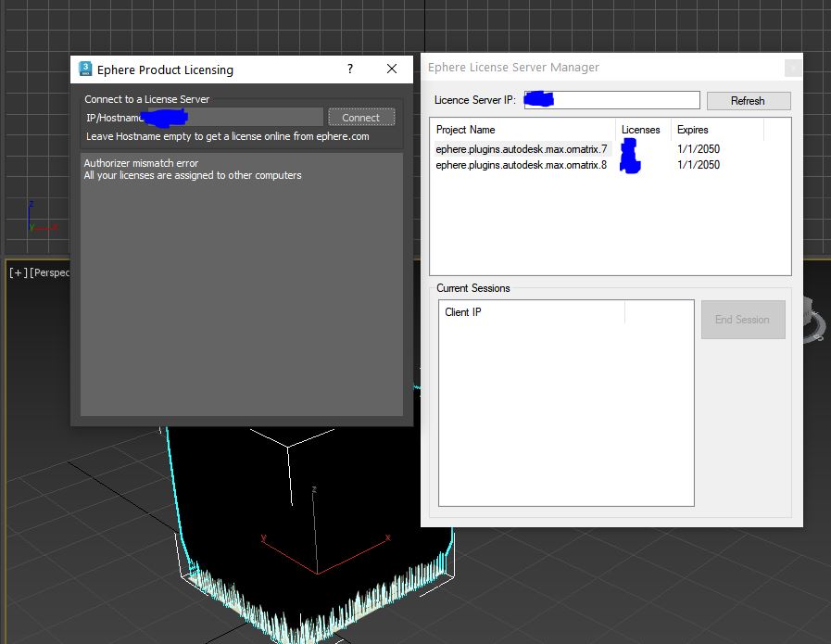
Task: Click the Authorizer mismatch error message area
Action: [193, 170]
